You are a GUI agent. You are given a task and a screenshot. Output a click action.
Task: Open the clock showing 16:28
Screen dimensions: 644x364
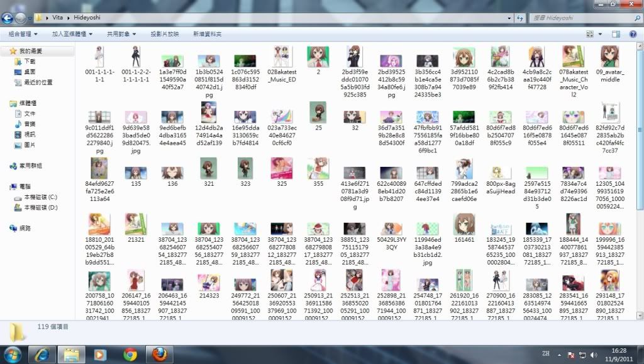tap(619, 355)
